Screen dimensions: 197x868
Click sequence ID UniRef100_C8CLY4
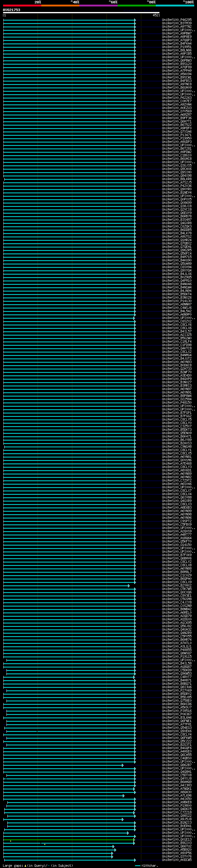[x=177, y=734]
